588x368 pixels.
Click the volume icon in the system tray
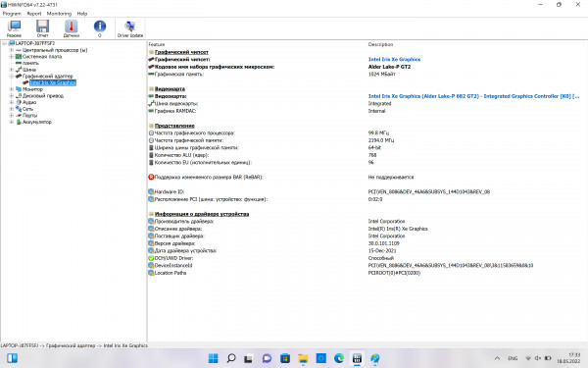538,358
